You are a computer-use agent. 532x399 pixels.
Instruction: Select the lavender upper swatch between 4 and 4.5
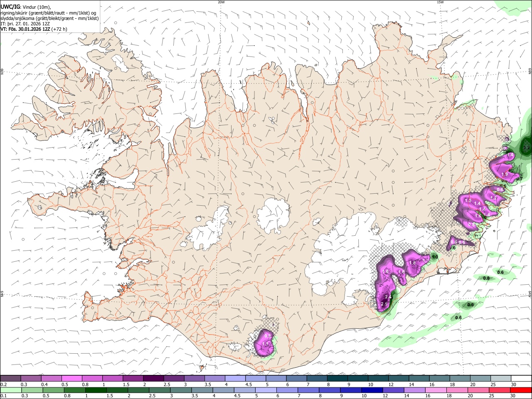[x=235, y=378]
